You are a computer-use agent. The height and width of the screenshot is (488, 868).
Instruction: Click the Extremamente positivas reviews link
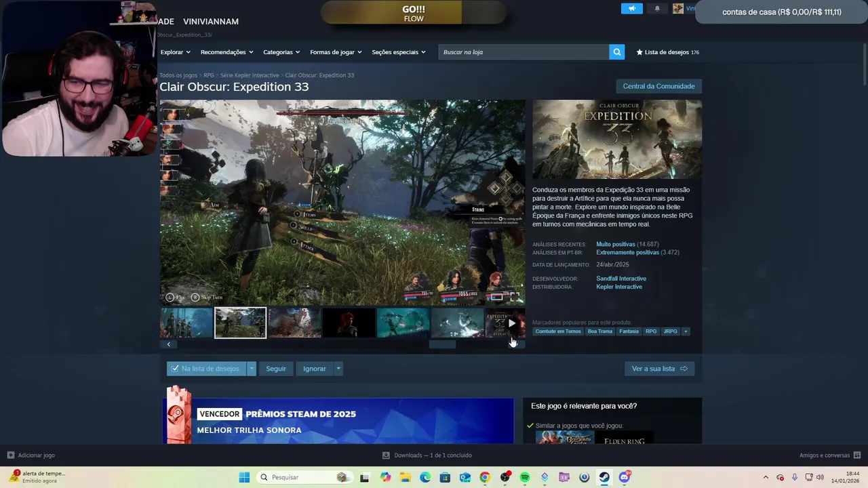[627, 252]
